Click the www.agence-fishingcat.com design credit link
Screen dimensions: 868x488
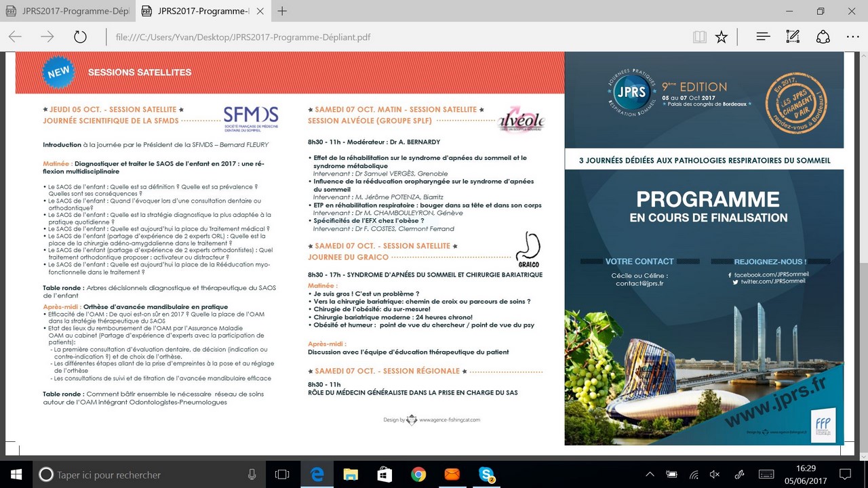[x=450, y=420]
